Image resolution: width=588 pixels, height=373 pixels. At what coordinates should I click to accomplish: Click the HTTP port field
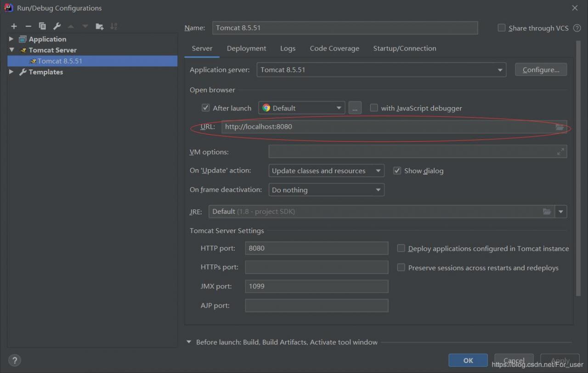pyautogui.click(x=317, y=248)
